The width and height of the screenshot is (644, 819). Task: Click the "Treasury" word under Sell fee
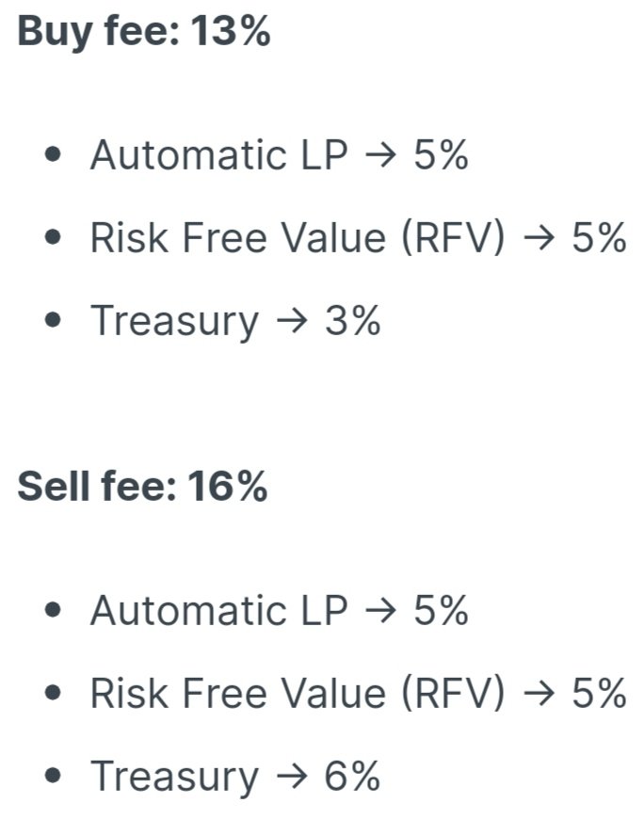pyautogui.click(x=174, y=778)
